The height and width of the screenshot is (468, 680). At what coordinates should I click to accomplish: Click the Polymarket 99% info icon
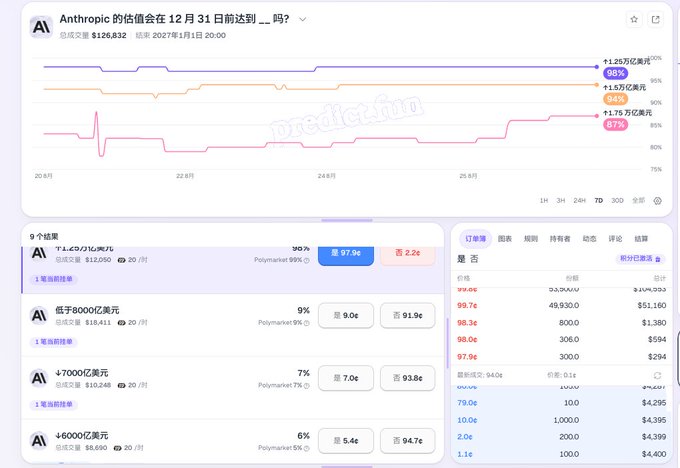tap(307, 260)
